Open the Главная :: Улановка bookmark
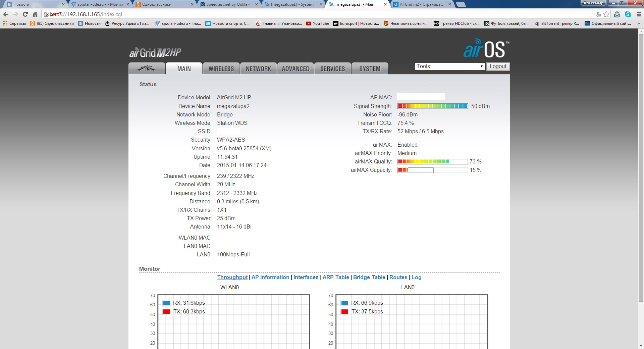The image size is (644, 349). 278,23
